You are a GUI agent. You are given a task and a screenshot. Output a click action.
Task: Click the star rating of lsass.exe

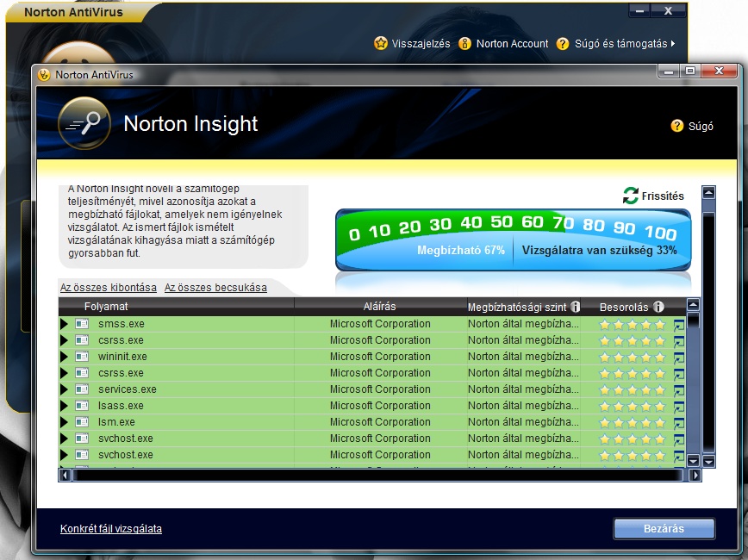632,407
